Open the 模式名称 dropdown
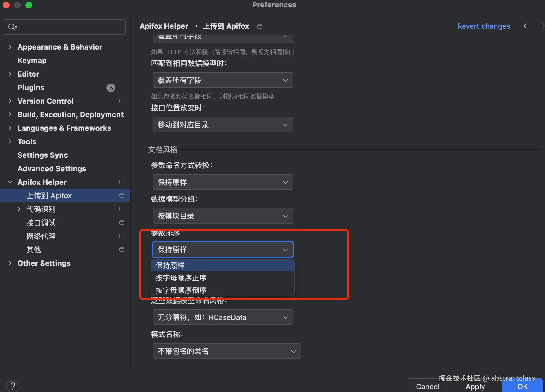The width and height of the screenshot is (545, 392). (227, 351)
